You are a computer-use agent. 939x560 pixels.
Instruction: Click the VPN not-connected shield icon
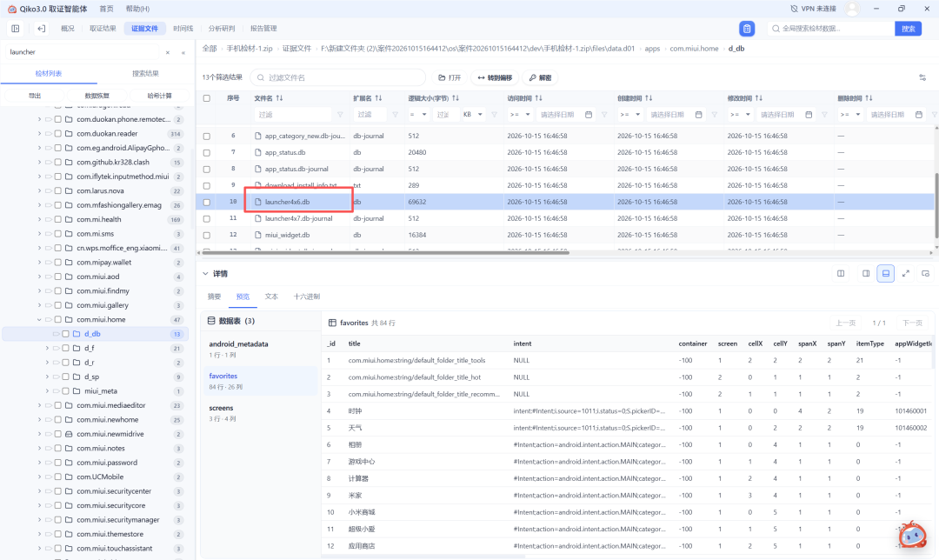click(794, 9)
